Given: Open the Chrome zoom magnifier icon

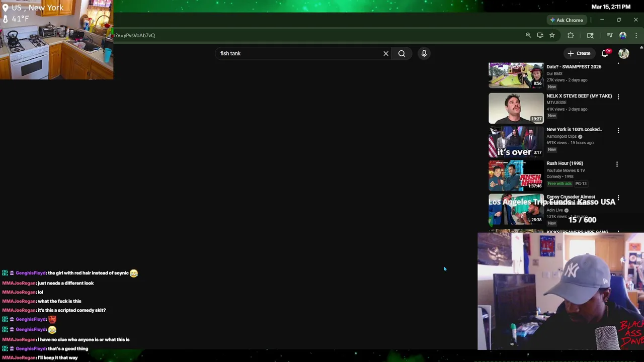Looking at the screenshot, I should 528,35.
